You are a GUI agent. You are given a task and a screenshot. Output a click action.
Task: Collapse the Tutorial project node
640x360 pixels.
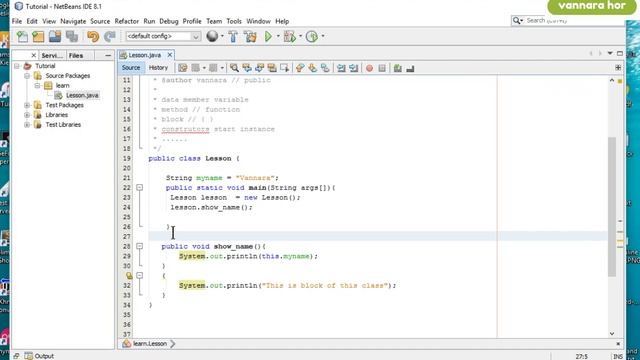point(17,66)
